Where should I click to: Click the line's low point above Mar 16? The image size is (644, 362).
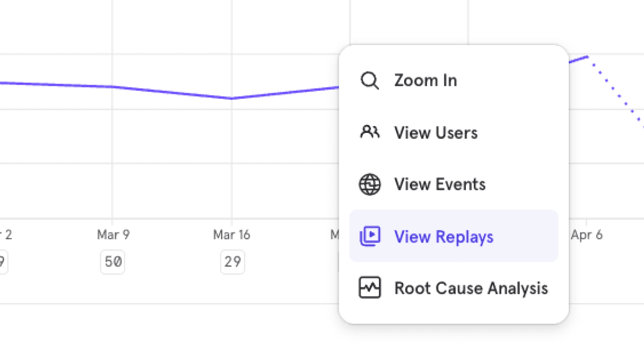[x=231, y=98]
